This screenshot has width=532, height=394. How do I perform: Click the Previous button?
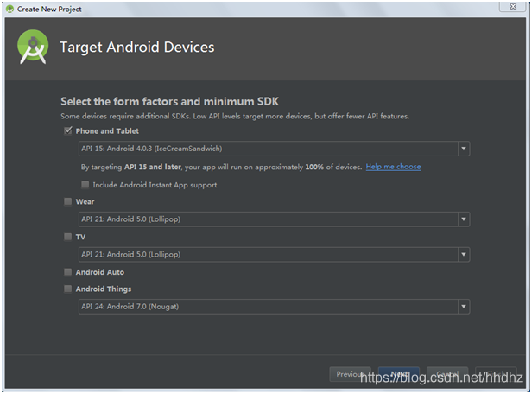pos(350,374)
